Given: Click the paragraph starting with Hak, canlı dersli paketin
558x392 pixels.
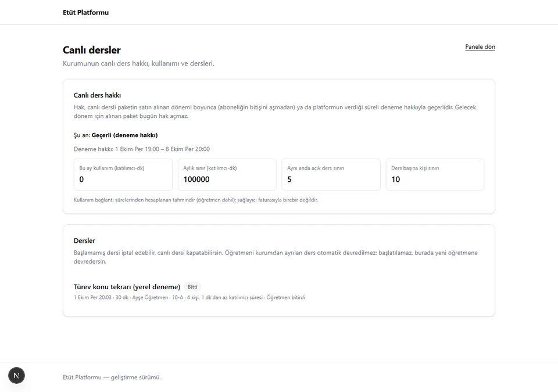Looking at the screenshot, I should coord(275,112).
